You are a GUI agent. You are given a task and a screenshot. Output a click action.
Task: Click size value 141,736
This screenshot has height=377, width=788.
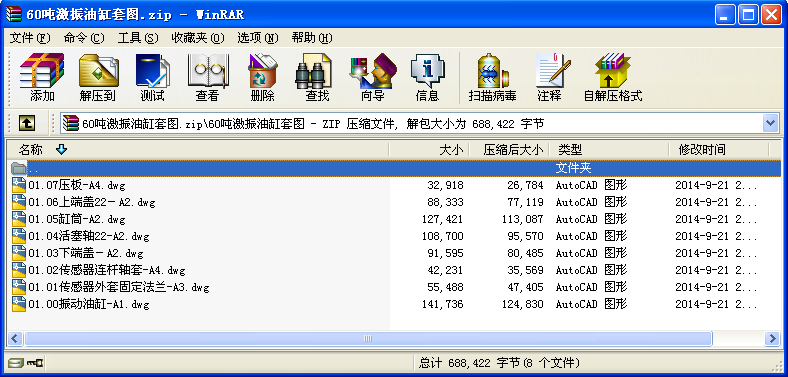[x=443, y=305]
